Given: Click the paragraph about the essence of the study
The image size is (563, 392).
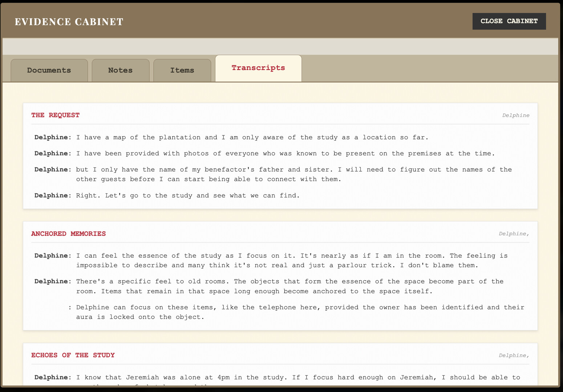Looking at the screenshot, I should coord(291,260).
